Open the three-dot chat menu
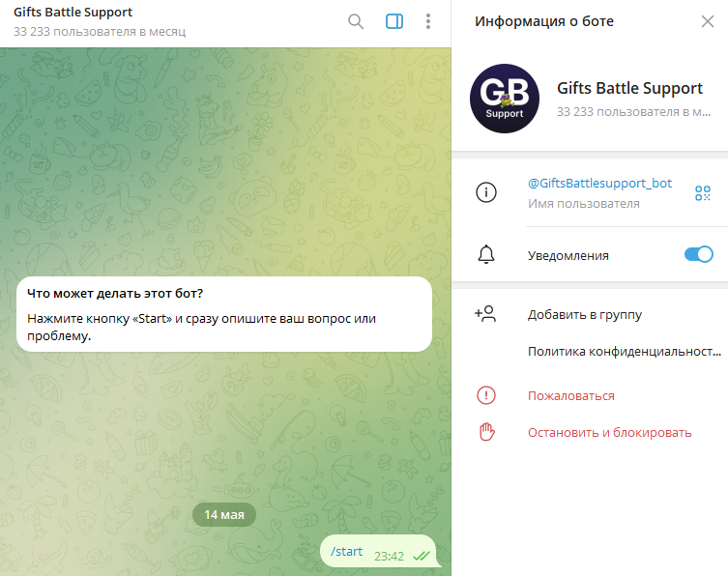 coord(428,21)
